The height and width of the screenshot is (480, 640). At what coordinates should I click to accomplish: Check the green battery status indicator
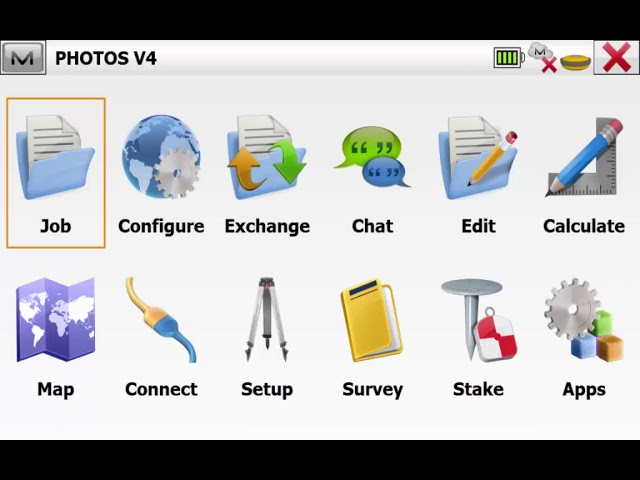[x=508, y=58]
